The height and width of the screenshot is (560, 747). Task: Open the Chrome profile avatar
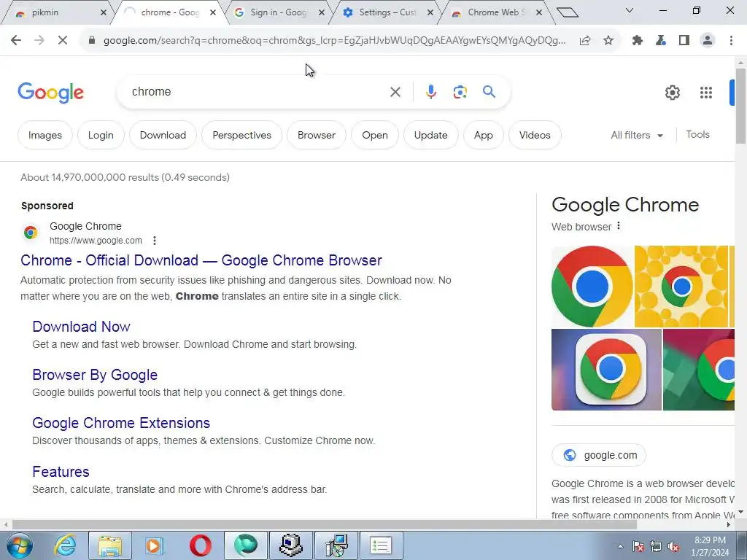(x=708, y=41)
